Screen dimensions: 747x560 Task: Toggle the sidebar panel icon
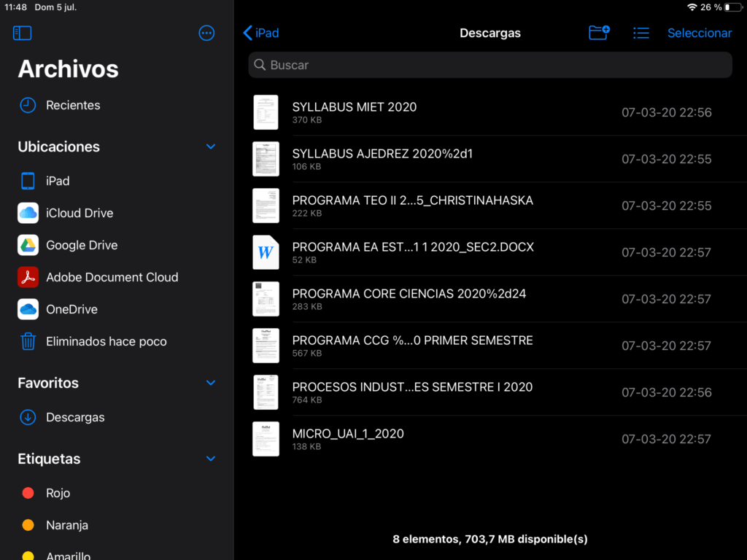[23, 33]
